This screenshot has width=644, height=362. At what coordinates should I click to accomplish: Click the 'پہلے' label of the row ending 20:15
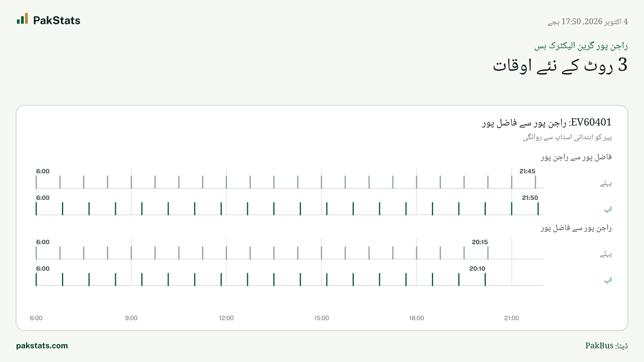(606, 255)
